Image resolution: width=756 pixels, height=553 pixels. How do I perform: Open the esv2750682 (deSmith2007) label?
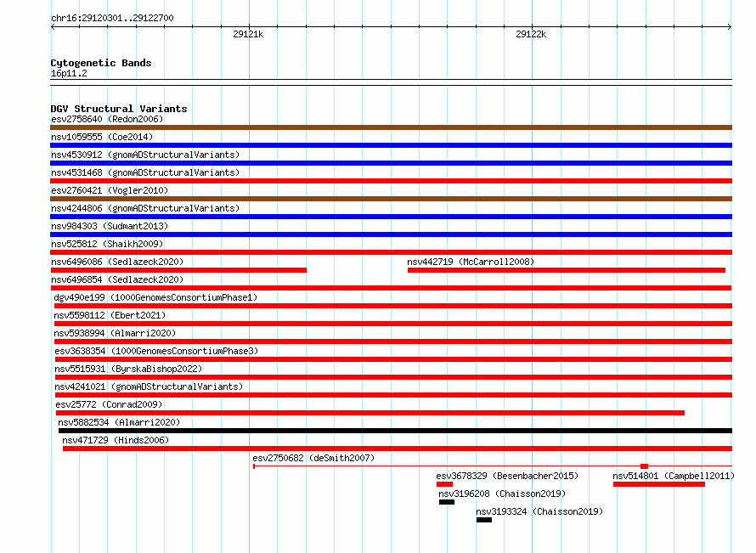[x=313, y=458]
